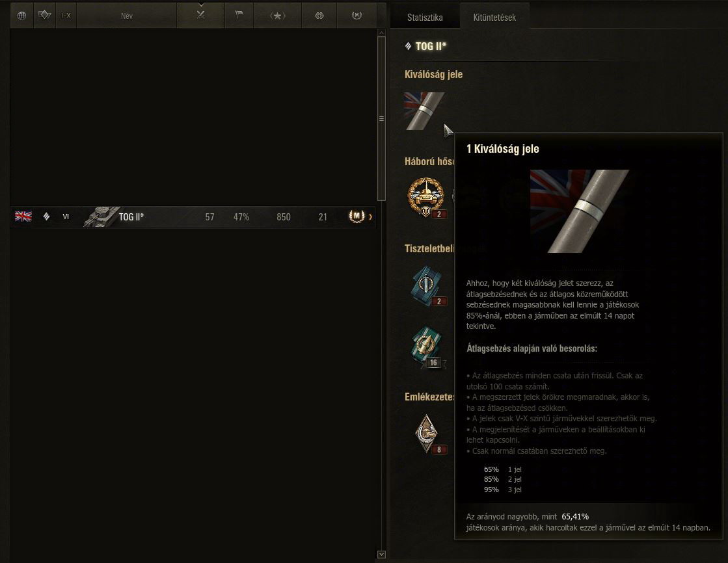Sort by vehicle type icon column

pyautogui.click(x=45, y=16)
